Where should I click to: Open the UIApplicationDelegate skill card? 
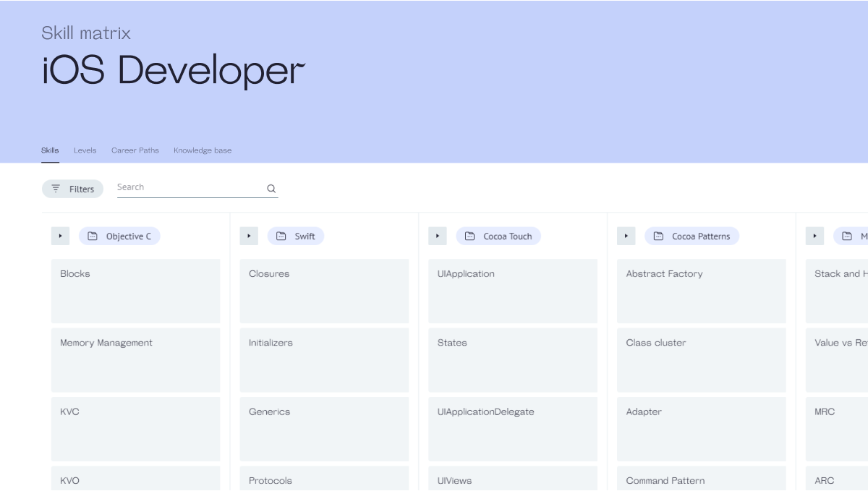pos(513,429)
